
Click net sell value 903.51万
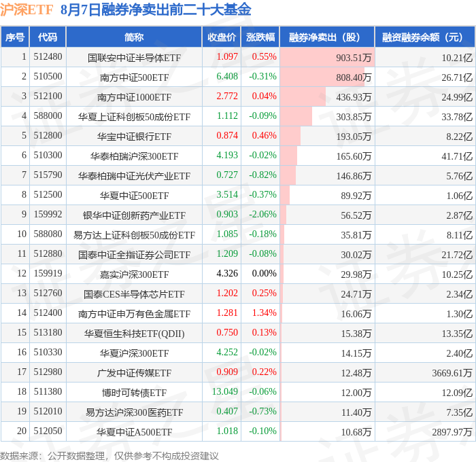tap(354, 58)
